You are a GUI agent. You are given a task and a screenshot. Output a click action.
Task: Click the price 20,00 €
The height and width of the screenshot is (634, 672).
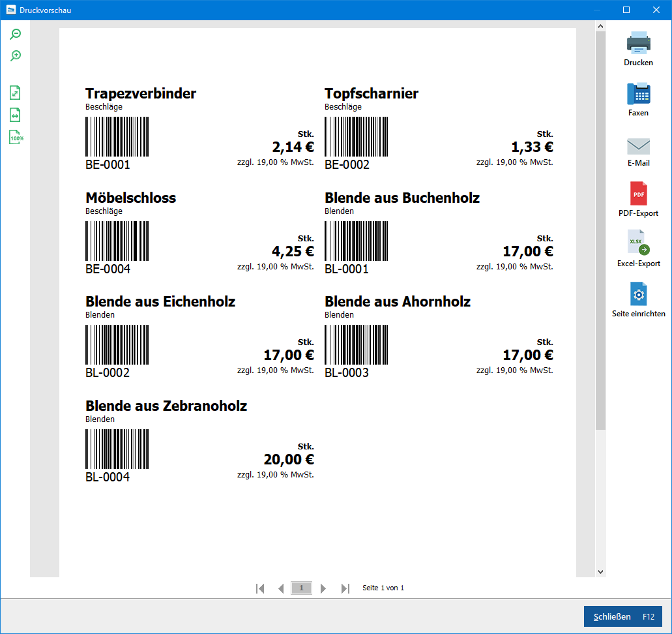point(289,459)
